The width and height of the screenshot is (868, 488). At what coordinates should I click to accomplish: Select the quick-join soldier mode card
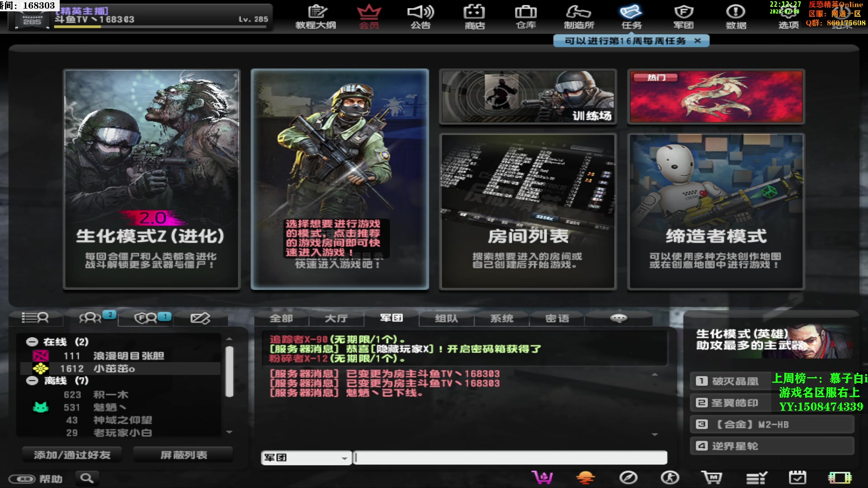340,179
